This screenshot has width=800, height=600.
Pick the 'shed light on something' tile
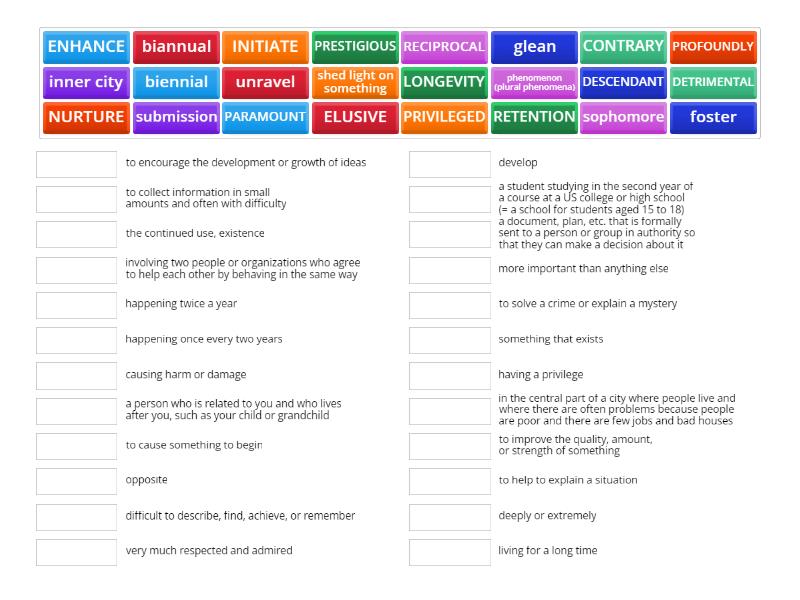(x=355, y=82)
